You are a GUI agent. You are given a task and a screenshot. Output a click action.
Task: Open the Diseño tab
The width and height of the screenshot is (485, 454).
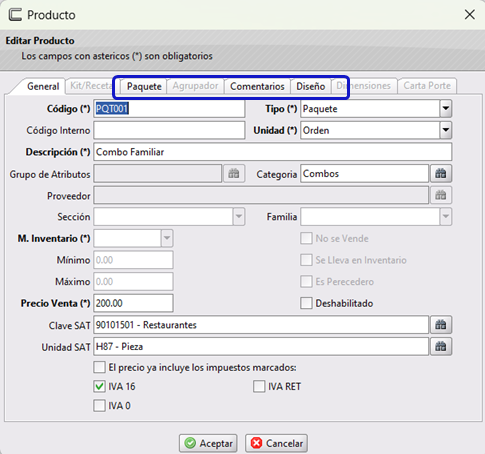coord(311,86)
